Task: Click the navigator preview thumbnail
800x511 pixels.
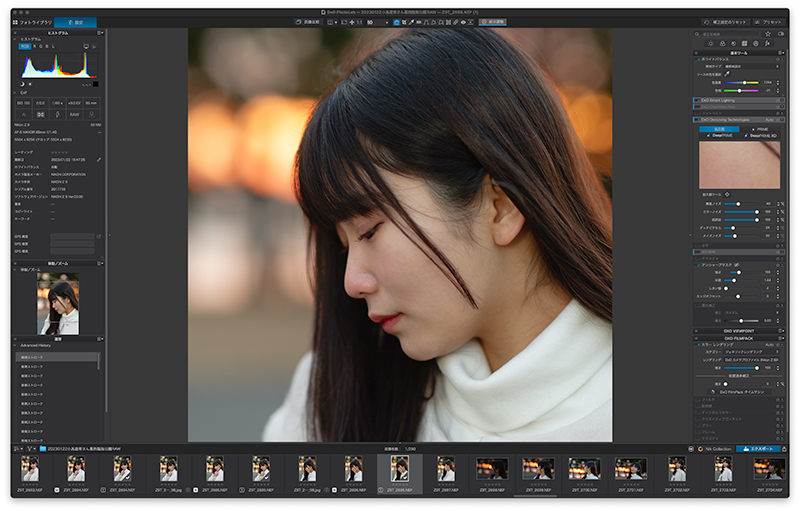Action: (58, 304)
